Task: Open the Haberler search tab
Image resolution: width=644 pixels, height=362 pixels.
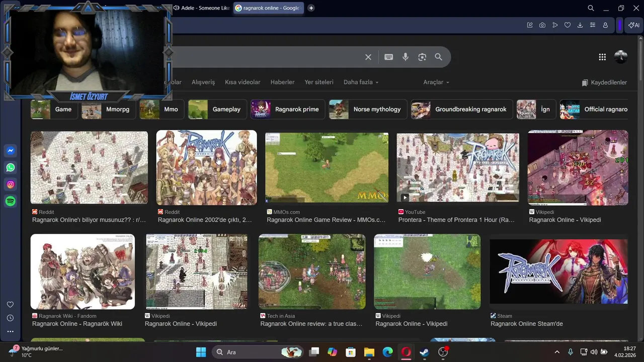Action: (282, 82)
